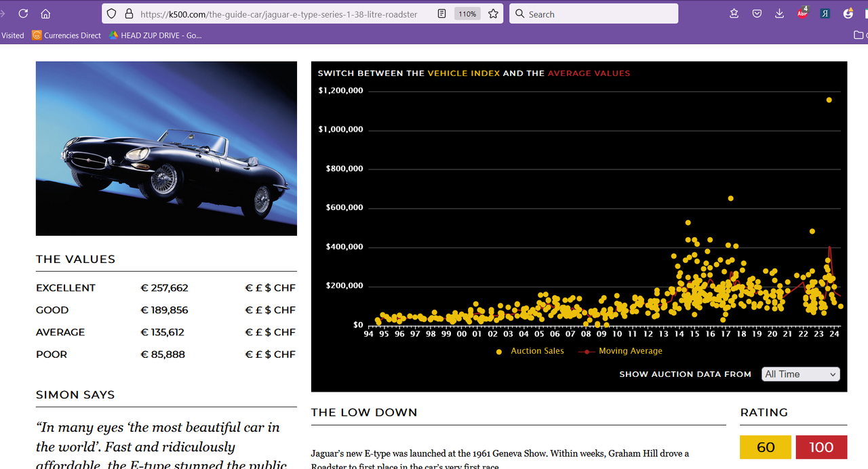
Task: Toggle reader view icon
Action: click(441, 14)
